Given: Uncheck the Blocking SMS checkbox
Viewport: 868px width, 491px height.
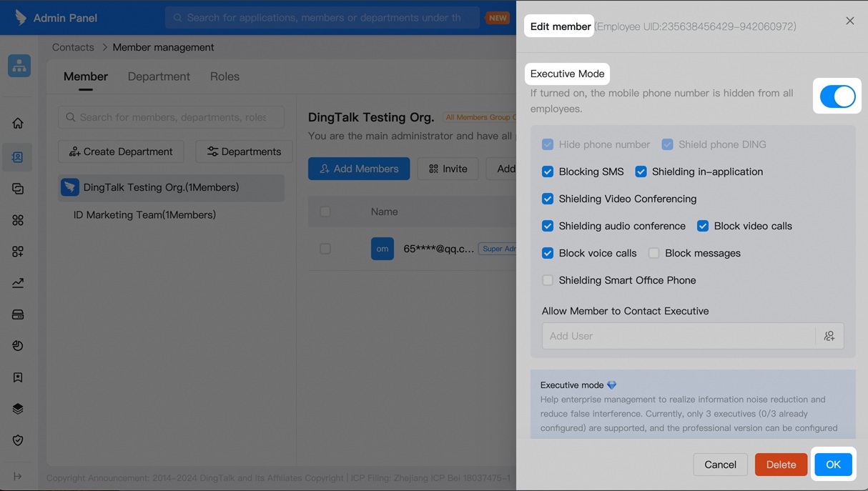Looking at the screenshot, I should pyautogui.click(x=548, y=172).
